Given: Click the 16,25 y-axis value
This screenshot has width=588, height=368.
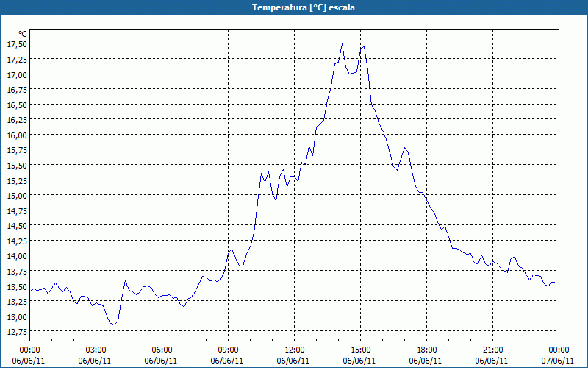Looking at the screenshot, I should click(17, 120).
